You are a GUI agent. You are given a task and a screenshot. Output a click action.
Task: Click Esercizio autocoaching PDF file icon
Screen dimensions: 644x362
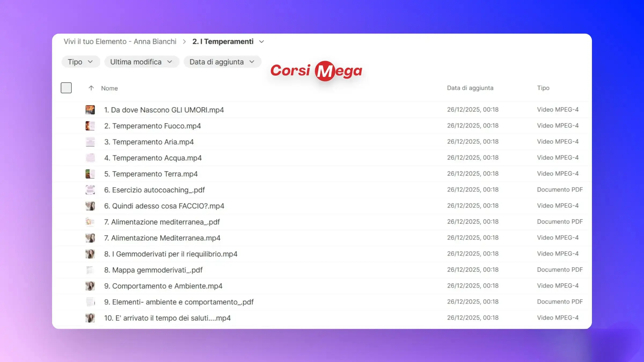point(90,190)
